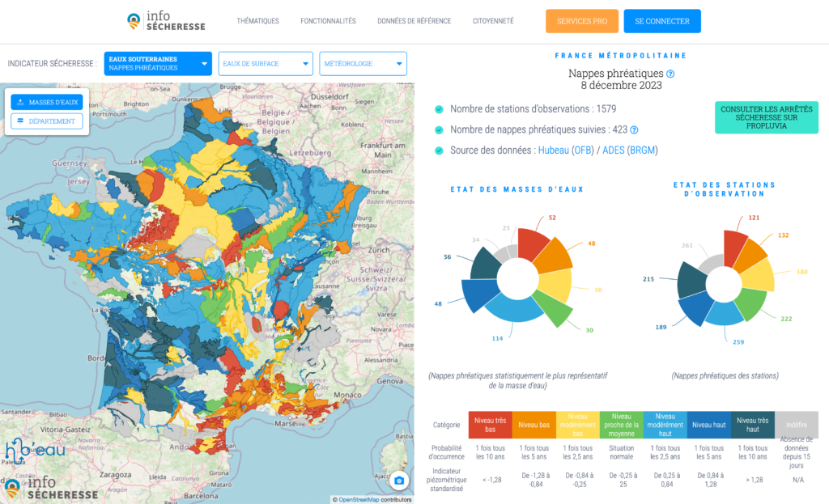Switch map layer to Masses d'eaux
Screen dimensions: 829x504
(x=47, y=102)
